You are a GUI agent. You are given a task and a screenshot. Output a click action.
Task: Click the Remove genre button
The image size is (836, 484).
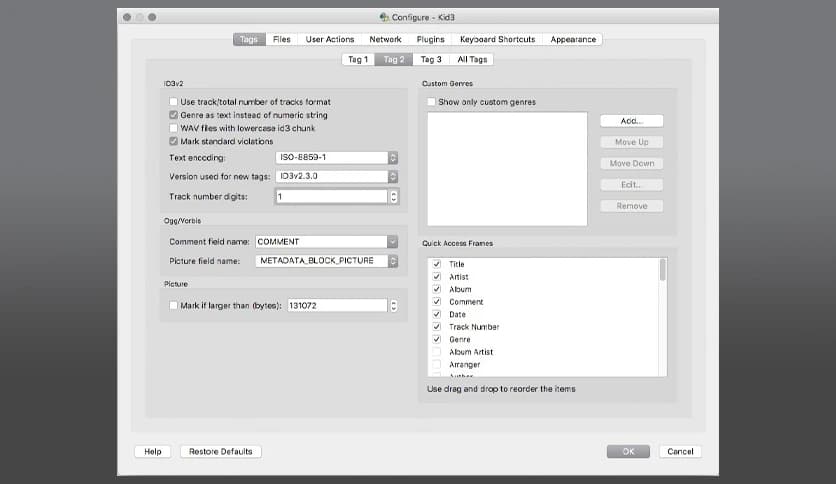pyautogui.click(x=632, y=206)
